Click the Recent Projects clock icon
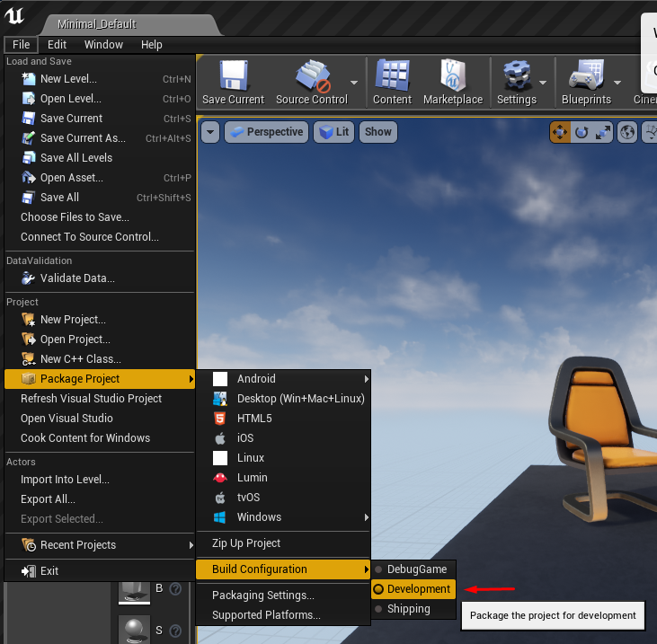This screenshot has height=644, width=657. [x=29, y=545]
